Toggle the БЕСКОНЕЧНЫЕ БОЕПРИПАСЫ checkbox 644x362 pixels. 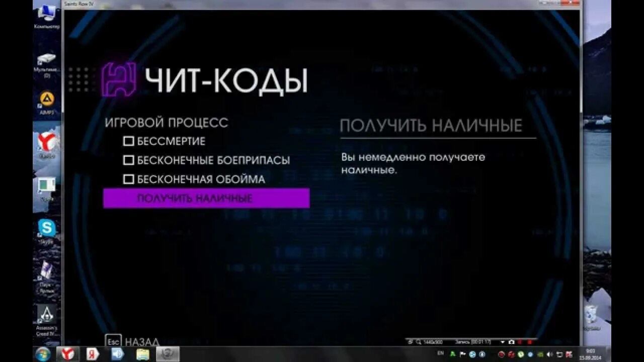click(128, 160)
